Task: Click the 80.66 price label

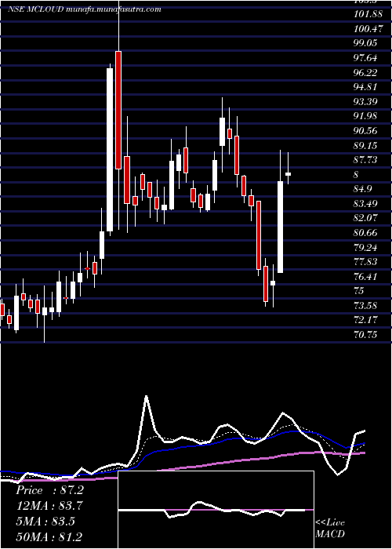Action: (365, 232)
